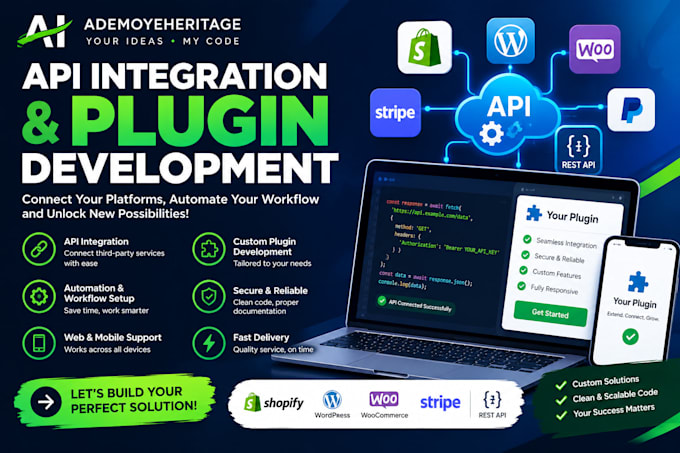The width and height of the screenshot is (680, 453).
Task: Click the Your Success Matters check mark
Action: 562,415
